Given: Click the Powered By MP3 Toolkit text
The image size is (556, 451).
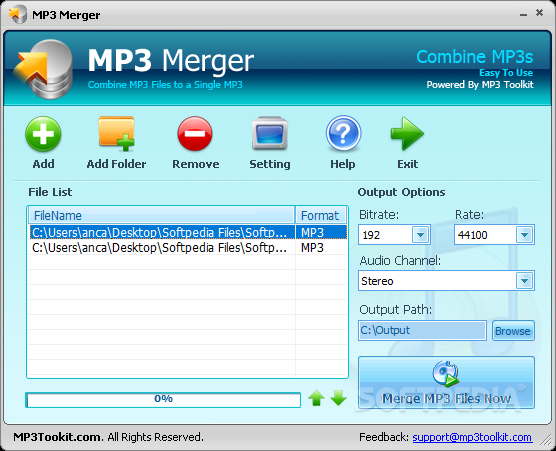Looking at the screenshot, I should (480, 85).
